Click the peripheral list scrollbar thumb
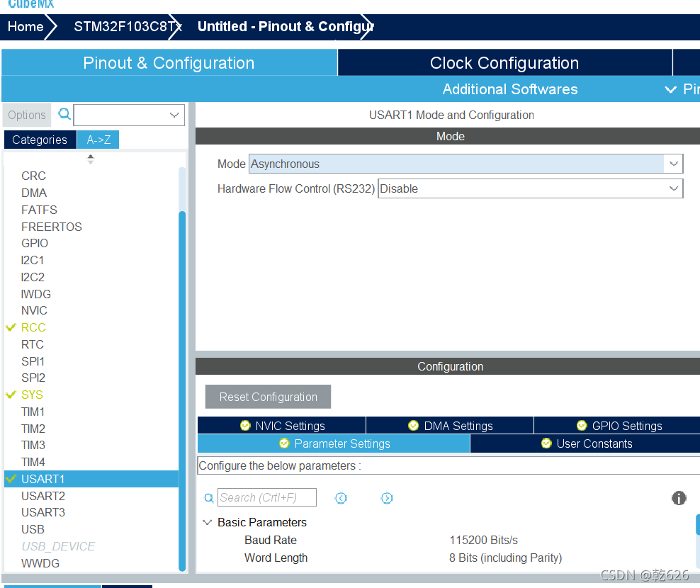The width and height of the screenshot is (700, 588). (181, 390)
